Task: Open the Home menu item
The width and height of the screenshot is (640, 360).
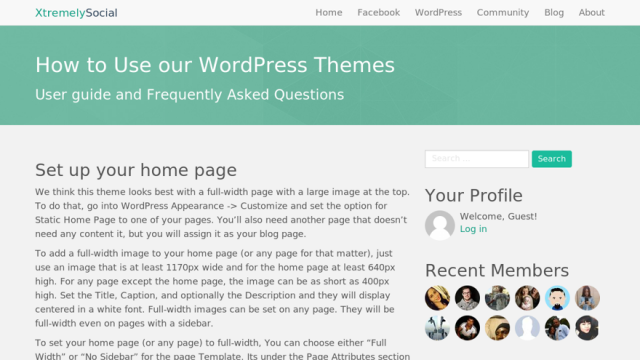Action: (x=329, y=13)
